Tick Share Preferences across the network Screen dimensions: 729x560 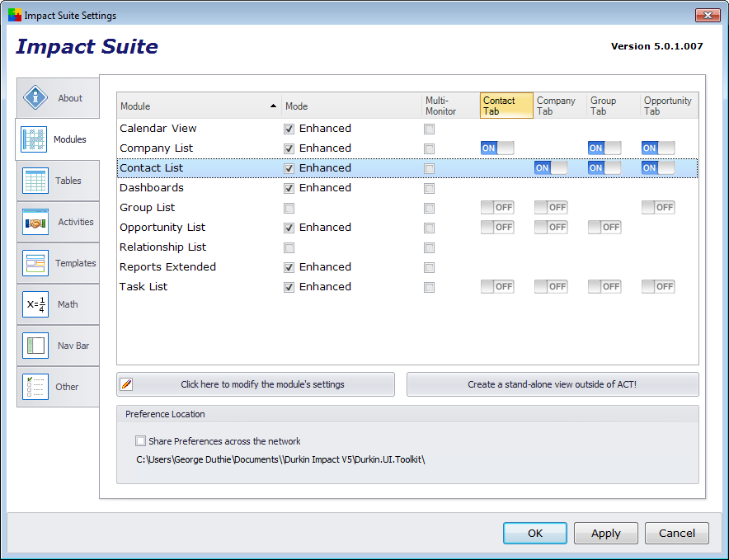point(140,440)
